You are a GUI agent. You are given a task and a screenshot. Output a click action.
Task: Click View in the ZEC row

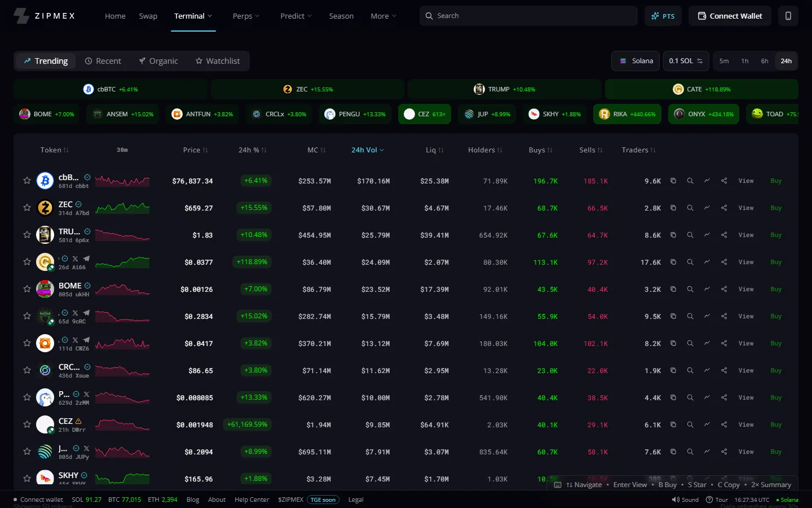pos(746,208)
